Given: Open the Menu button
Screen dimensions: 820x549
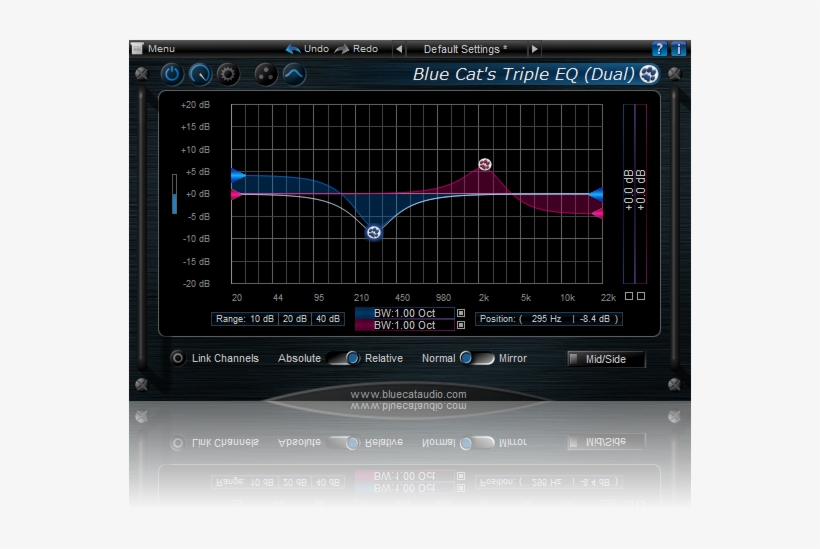Looking at the screenshot, I should [x=153, y=49].
